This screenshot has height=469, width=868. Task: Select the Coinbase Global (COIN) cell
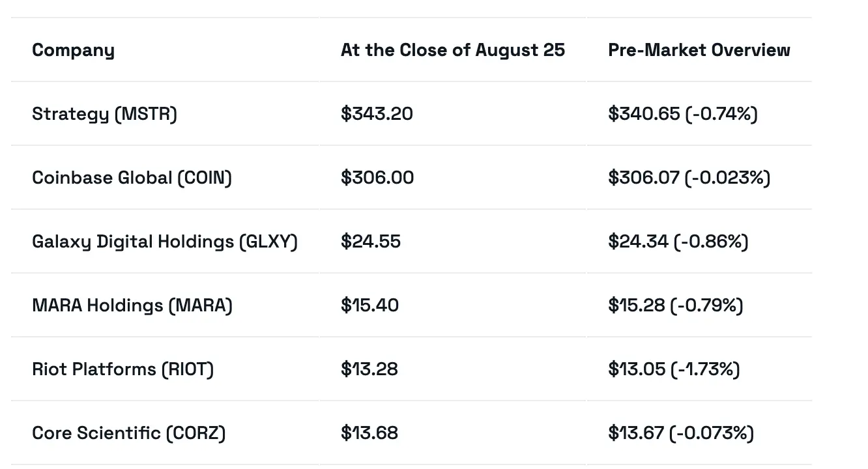click(x=132, y=178)
